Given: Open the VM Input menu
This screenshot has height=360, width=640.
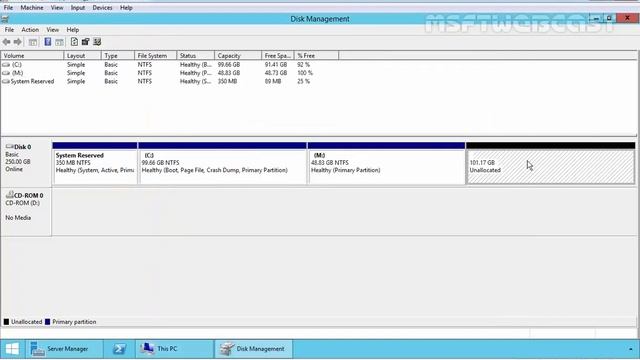Looking at the screenshot, I should tap(78, 7).
